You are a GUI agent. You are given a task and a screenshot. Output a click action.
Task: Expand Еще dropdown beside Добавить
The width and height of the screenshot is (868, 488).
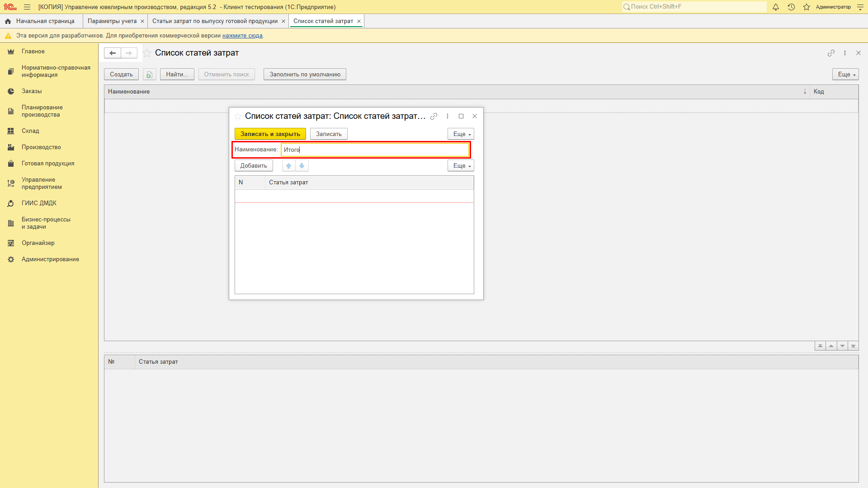pos(461,166)
